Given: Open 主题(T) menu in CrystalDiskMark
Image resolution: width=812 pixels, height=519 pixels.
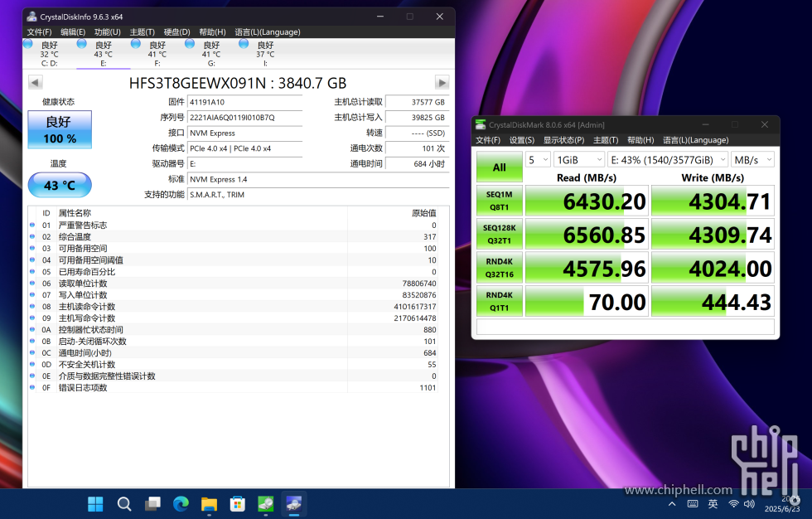Looking at the screenshot, I should click(x=606, y=140).
